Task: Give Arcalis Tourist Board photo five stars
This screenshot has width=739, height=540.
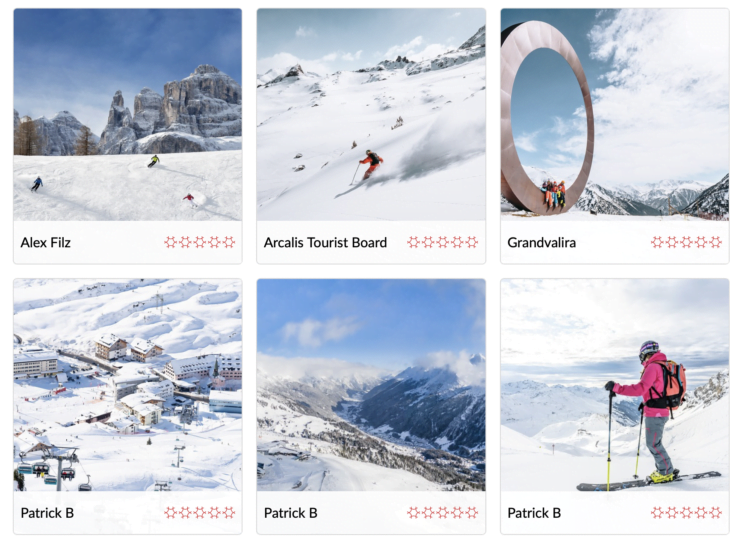Action: pyautogui.click(x=472, y=242)
